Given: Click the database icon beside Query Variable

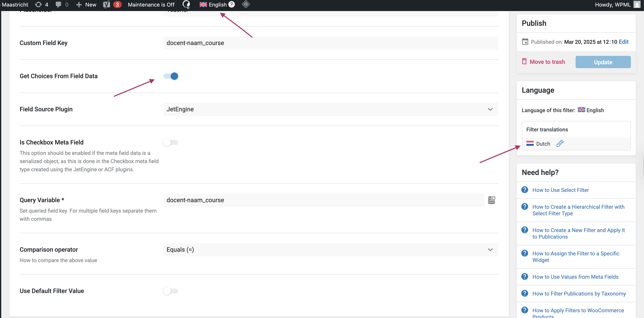Looking at the screenshot, I should click(x=491, y=200).
